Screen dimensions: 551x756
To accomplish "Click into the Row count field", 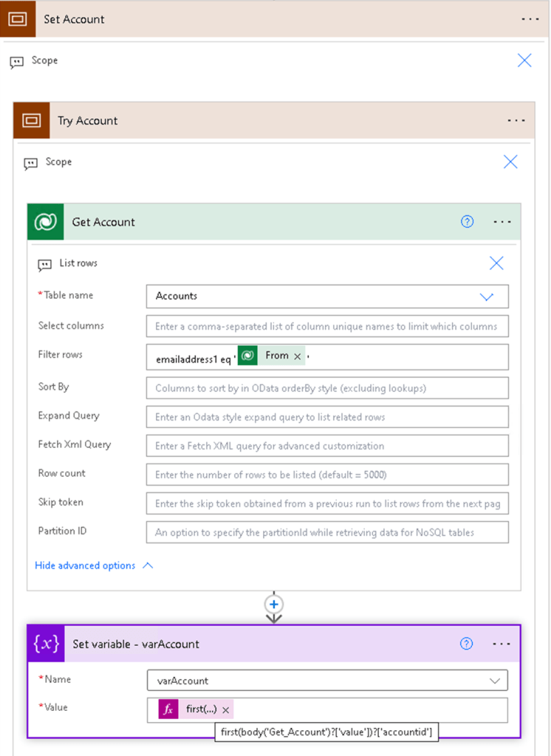I will [327, 474].
